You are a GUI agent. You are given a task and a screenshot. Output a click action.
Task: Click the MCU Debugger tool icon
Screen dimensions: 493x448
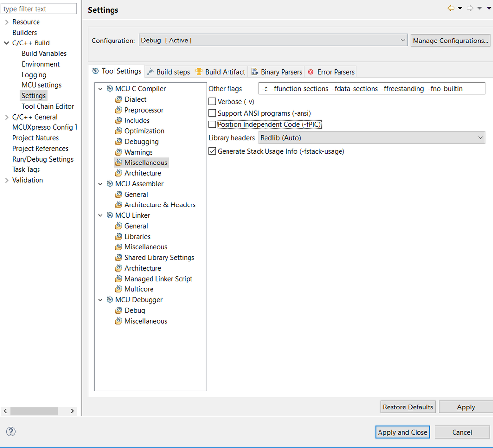click(x=110, y=299)
